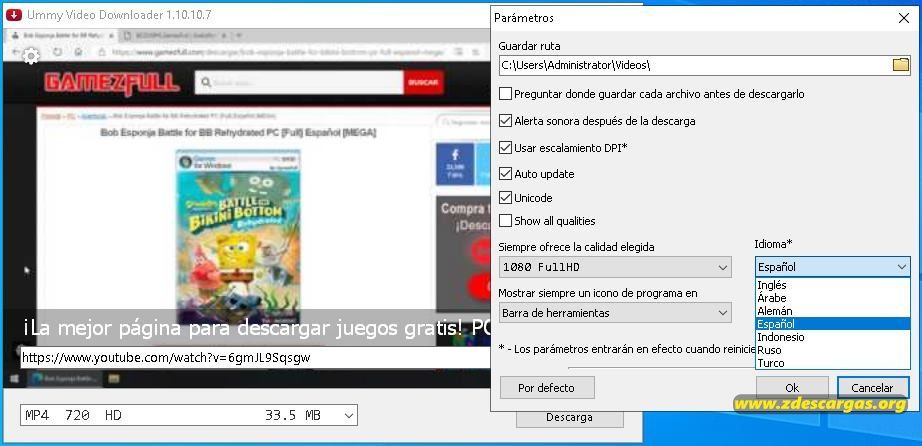Image resolution: width=922 pixels, height=446 pixels.
Task: Choose Alemán from language list
Action: click(833, 311)
